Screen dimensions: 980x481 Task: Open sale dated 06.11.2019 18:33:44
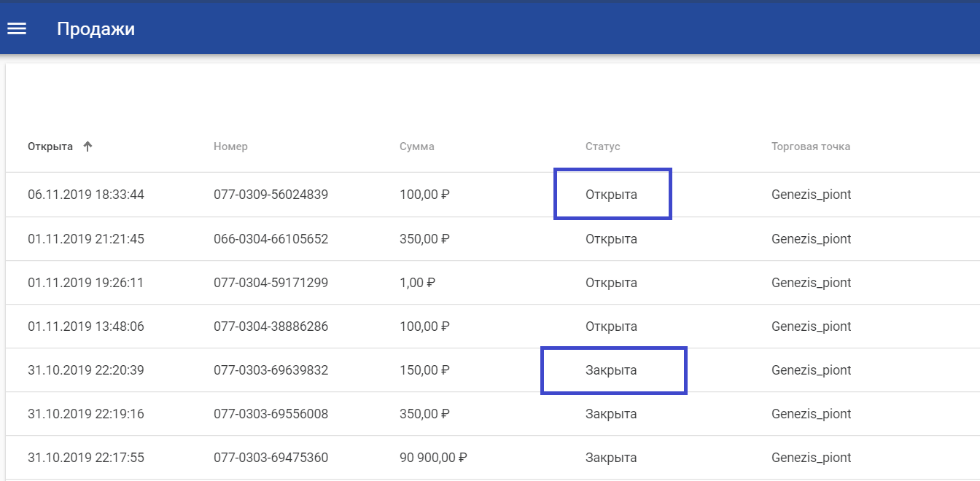[x=86, y=195]
